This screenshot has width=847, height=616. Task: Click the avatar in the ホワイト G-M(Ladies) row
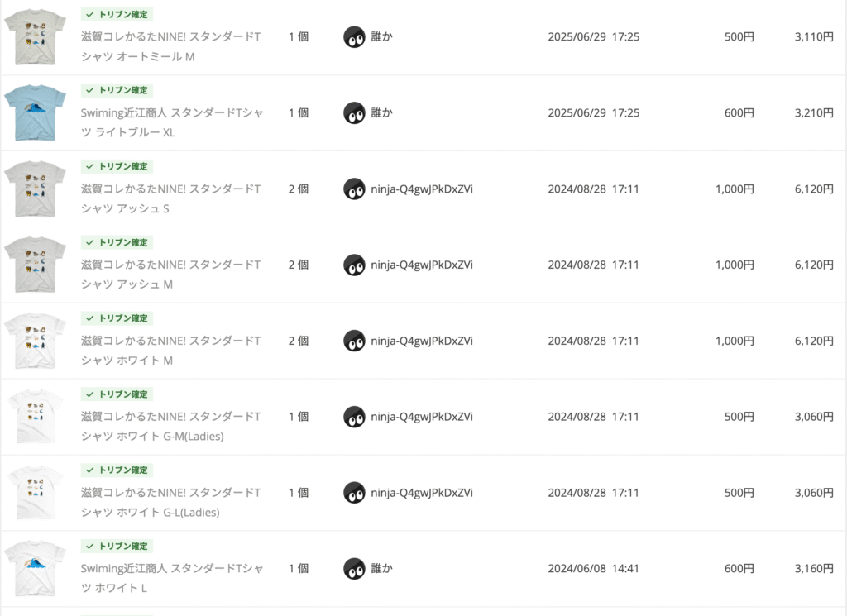point(354,417)
